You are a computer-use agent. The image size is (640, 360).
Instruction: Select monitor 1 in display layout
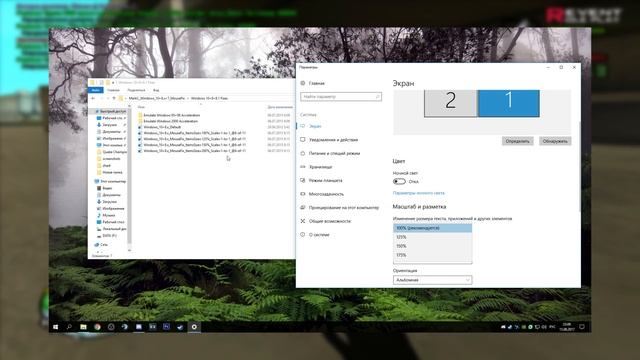click(x=509, y=103)
